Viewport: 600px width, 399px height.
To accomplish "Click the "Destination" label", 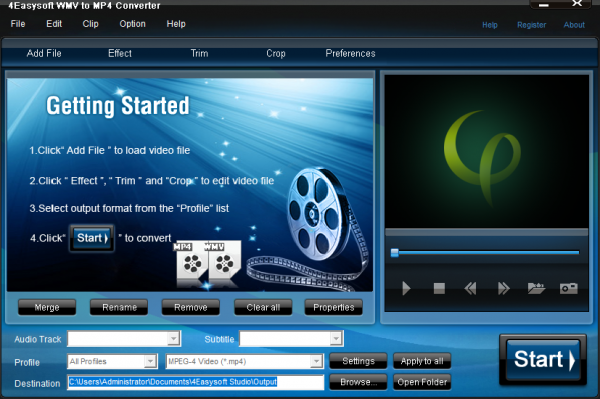I will [37, 383].
